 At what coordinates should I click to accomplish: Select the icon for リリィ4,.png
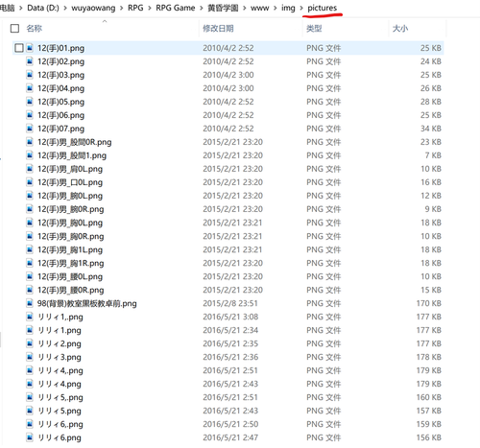pos(30,370)
